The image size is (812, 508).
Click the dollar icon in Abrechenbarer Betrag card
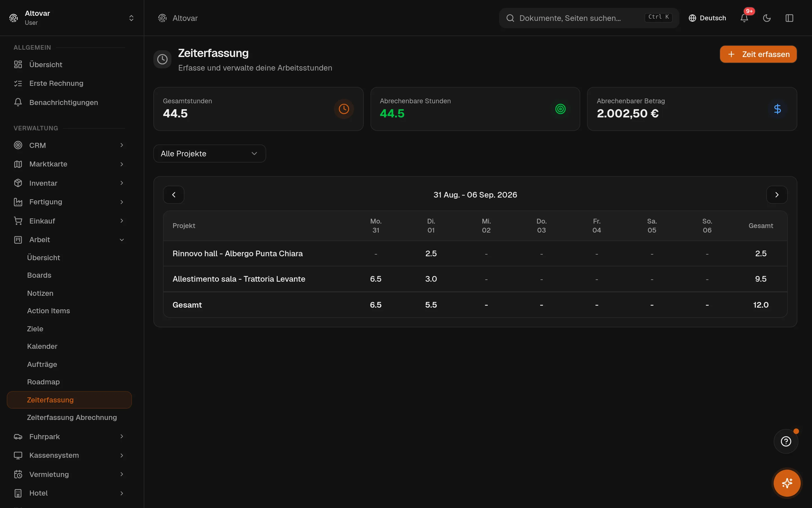coord(777,109)
